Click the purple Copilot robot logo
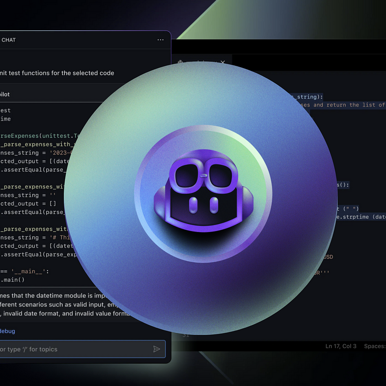The width and height of the screenshot is (386, 386). [x=203, y=191]
